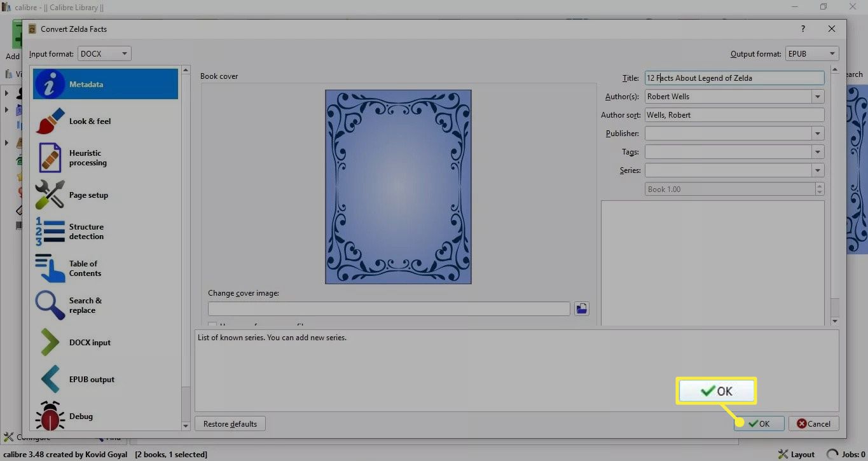Open the Output format EPUB dropdown
This screenshot has height=461, width=868.
coord(812,54)
